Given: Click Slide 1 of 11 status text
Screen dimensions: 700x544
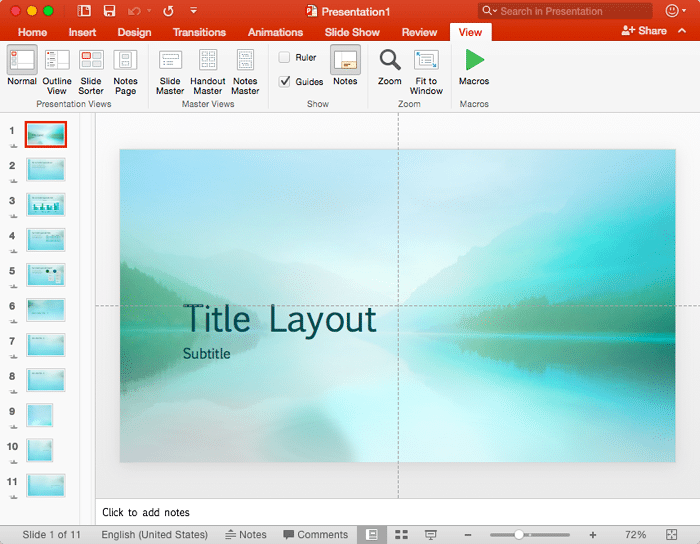Looking at the screenshot, I should click(51, 534).
